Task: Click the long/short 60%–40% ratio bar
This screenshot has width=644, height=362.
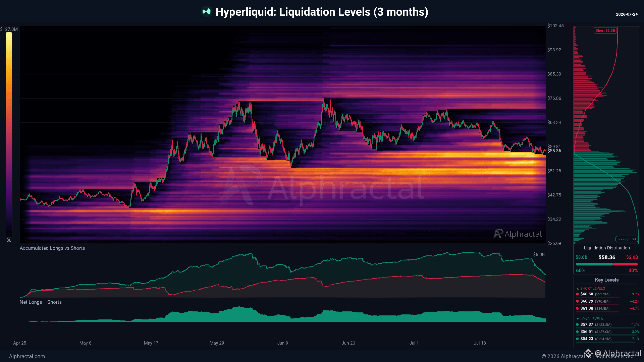Action: [x=607, y=264]
